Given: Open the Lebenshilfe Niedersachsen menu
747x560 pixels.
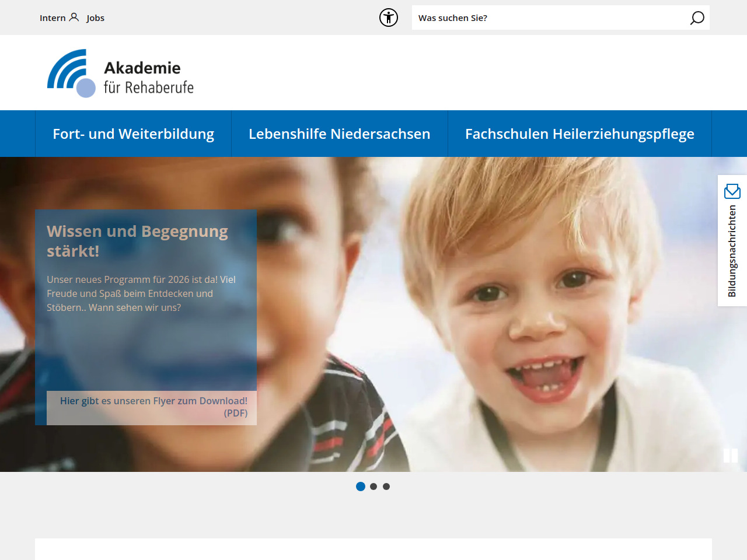Looking at the screenshot, I should coord(340,134).
